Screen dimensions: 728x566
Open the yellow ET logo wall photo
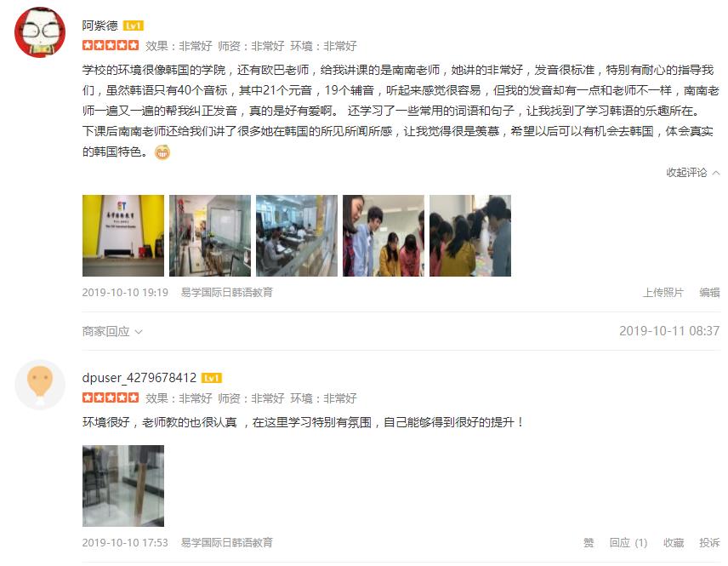[123, 236]
